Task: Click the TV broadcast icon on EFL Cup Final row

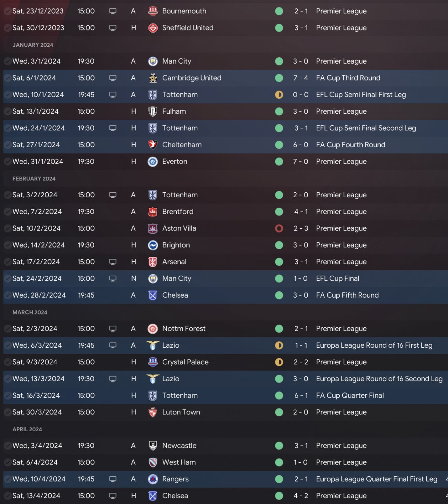Action: [113, 279]
